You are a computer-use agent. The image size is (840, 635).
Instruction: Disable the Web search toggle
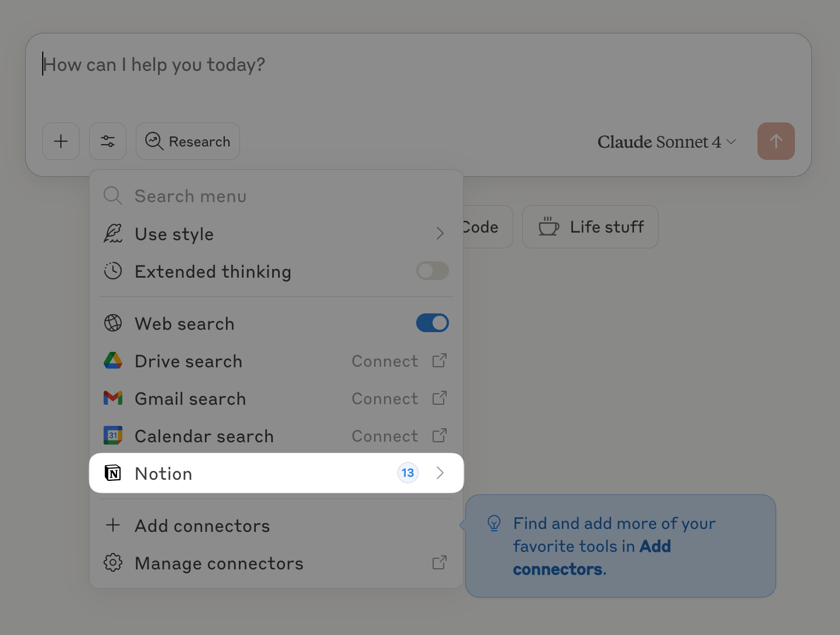coord(433,323)
